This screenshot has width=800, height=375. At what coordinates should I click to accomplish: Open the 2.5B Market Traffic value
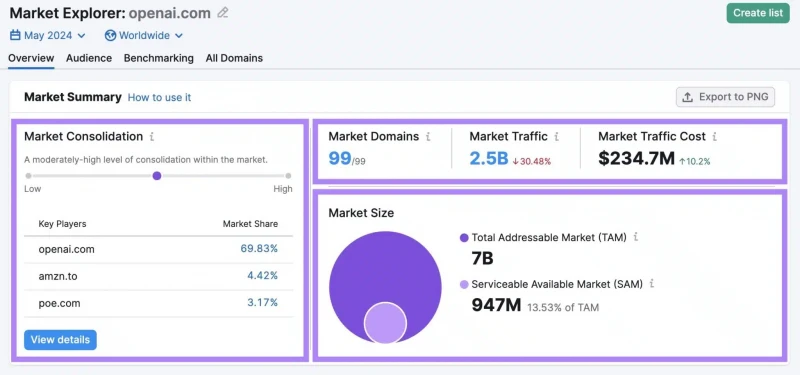[x=489, y=159]
